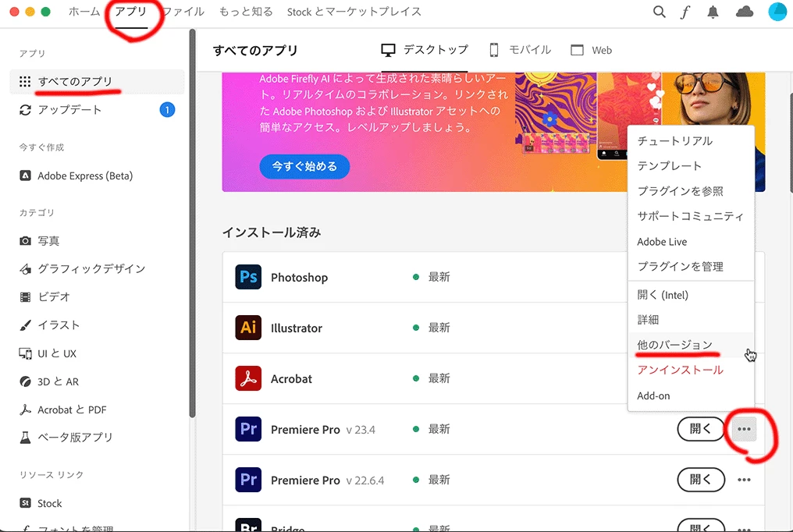
Task: Click the grid icon beside すべてのアプリ
Action: 25,81
